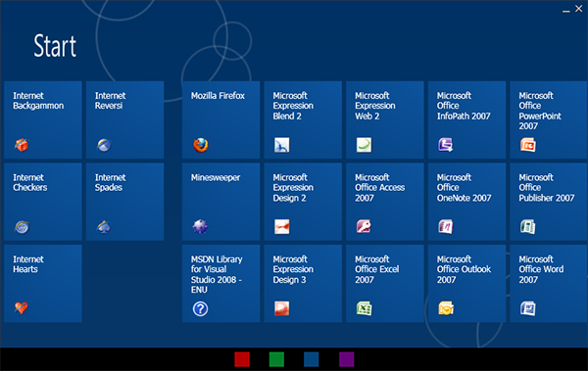
Task: Open Microsoft Office PowerPoint 2007 label
Action: click(540, 111)
